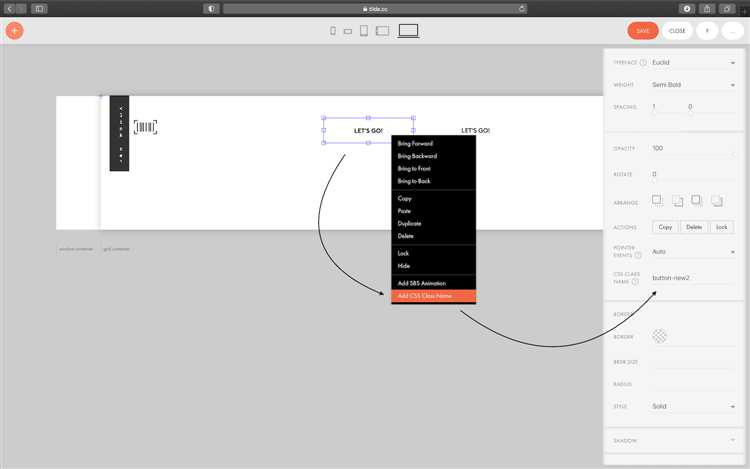
Task: Switch to the mobile landscape preview
Action: point(348,32)
